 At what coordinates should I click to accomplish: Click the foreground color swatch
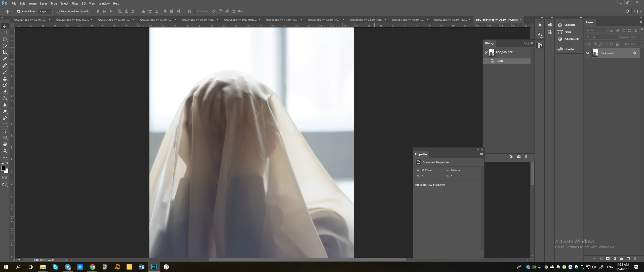(x=3, y=168)
